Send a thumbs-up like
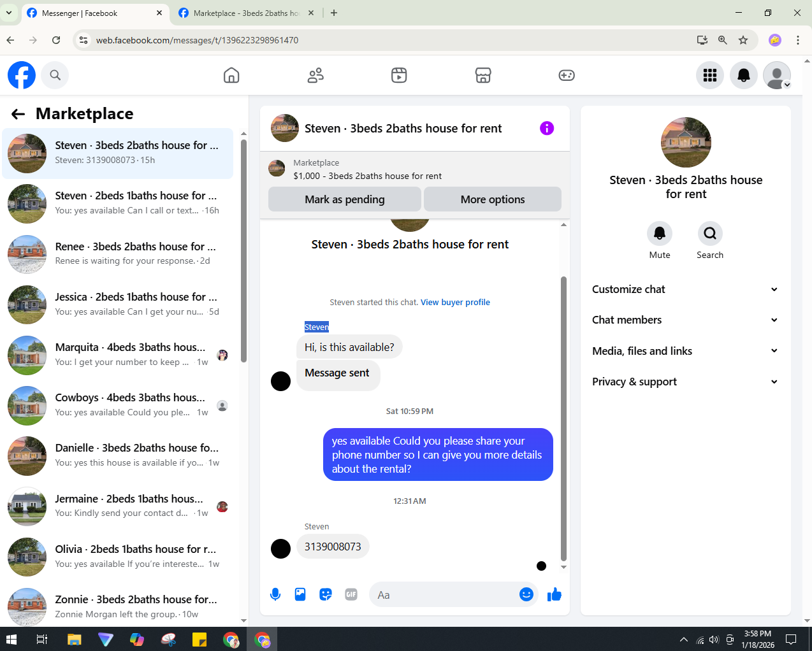 coord(555,594)
